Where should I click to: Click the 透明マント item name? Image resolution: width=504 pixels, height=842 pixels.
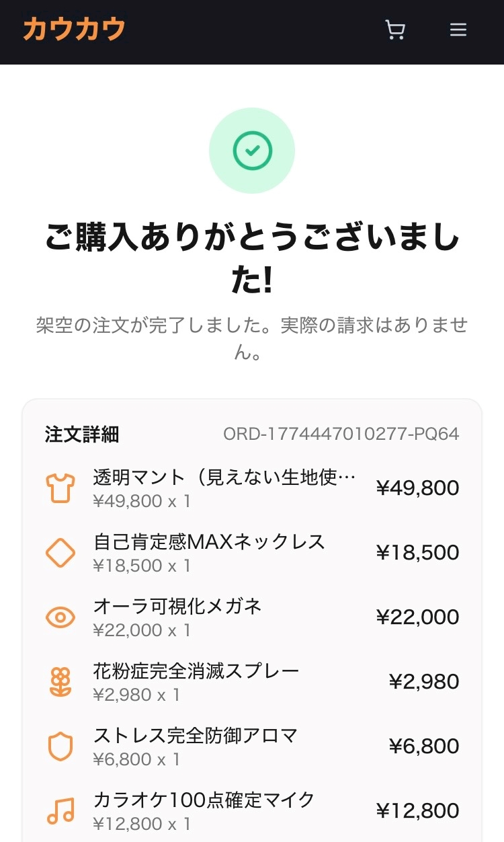click(224, 477)
